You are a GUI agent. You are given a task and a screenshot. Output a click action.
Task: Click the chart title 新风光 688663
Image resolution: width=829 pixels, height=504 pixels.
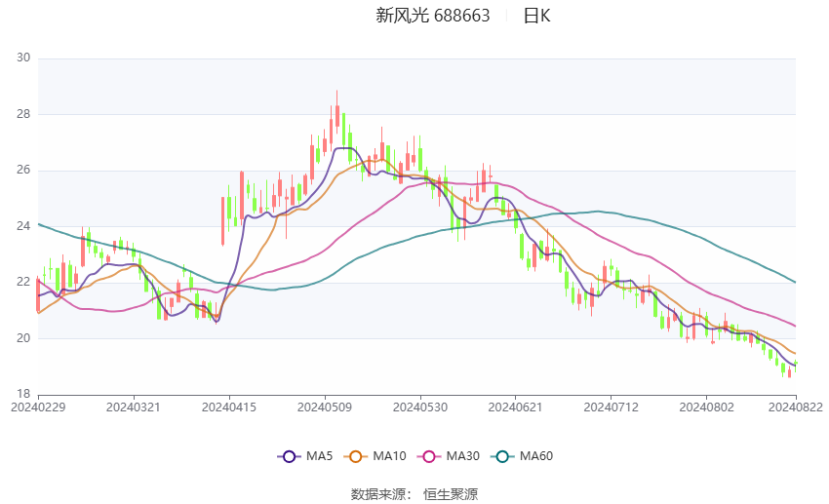(432, 16)
